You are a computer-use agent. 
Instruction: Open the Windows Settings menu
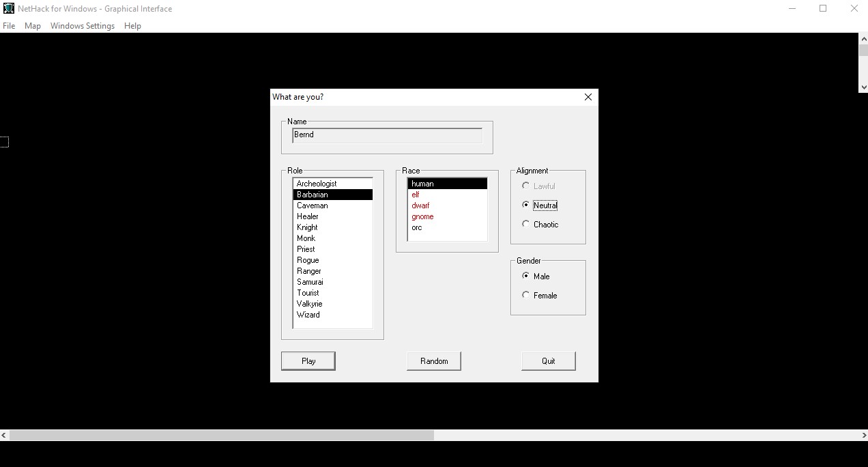83,26
